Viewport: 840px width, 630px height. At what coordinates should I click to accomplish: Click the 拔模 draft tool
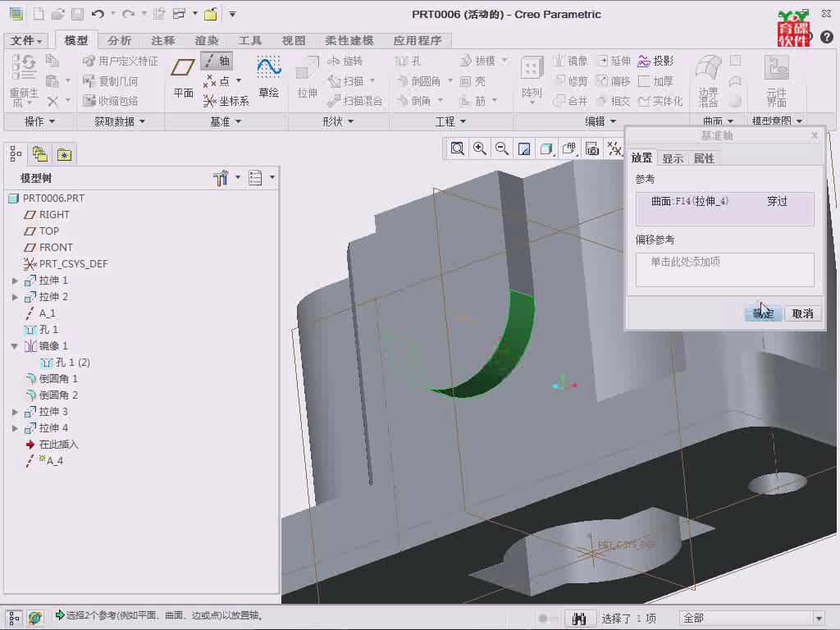(x=478, y=61)
